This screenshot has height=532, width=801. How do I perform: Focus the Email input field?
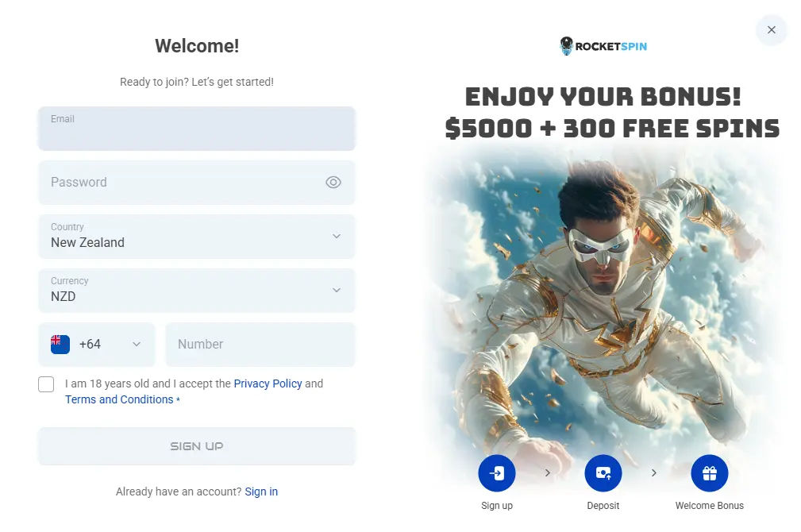197,129
